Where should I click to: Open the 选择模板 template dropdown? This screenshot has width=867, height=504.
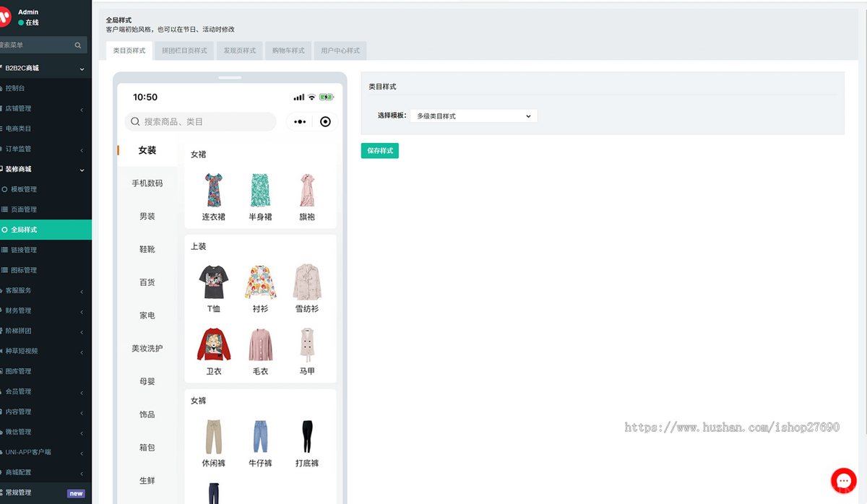pyautogui.click(x=473, y=116)
